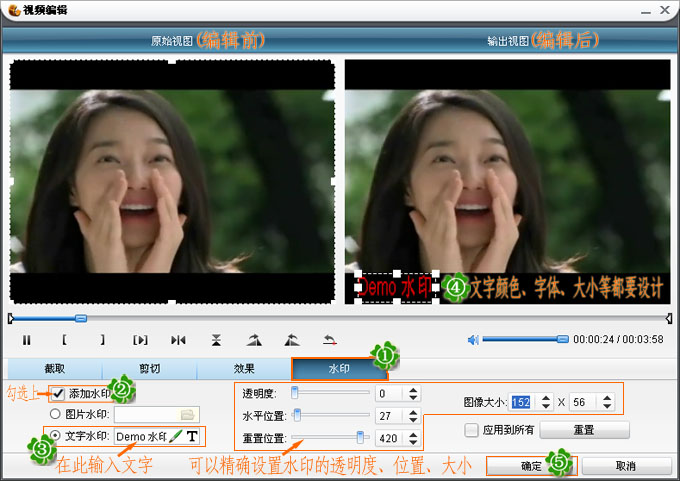
Task: Enable the 应用到所有 checkbox
Action: coord(472,429)
